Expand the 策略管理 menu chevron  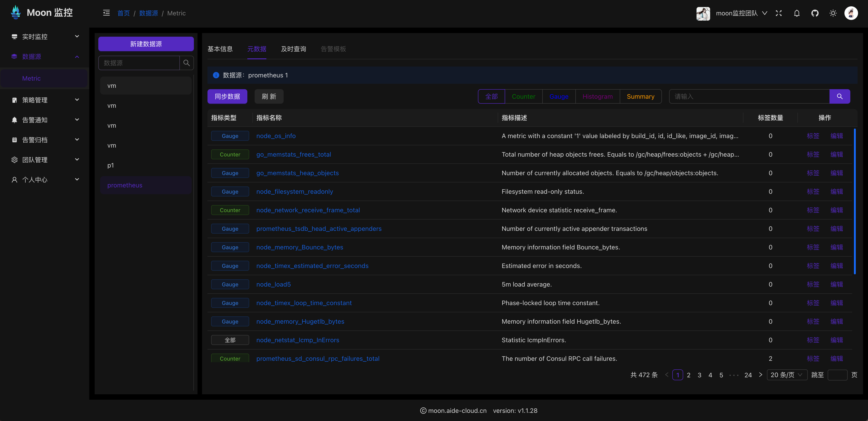[x=77, y=100]
